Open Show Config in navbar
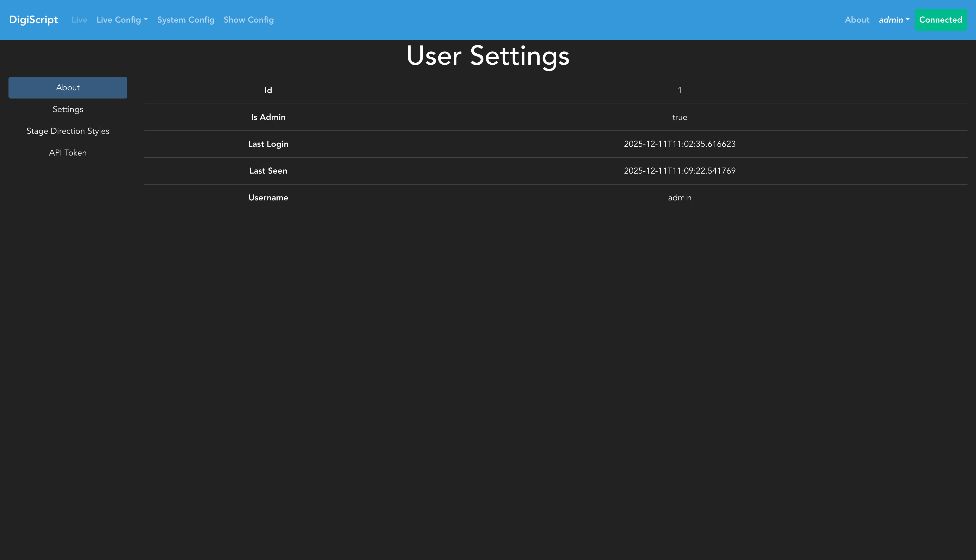The height and width of the screenshot is (560, 976). coord(249,19)
